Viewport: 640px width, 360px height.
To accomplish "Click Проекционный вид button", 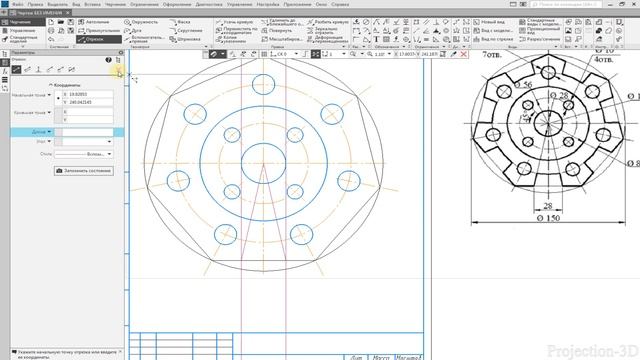I will click(540, 31).
